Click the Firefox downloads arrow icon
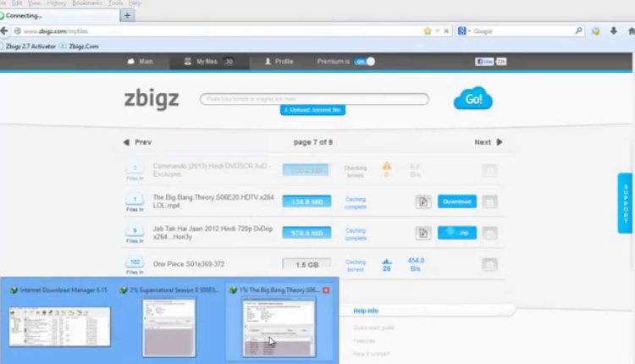Image resolution: width=635 pixels, height=364 pixels. 613,31
